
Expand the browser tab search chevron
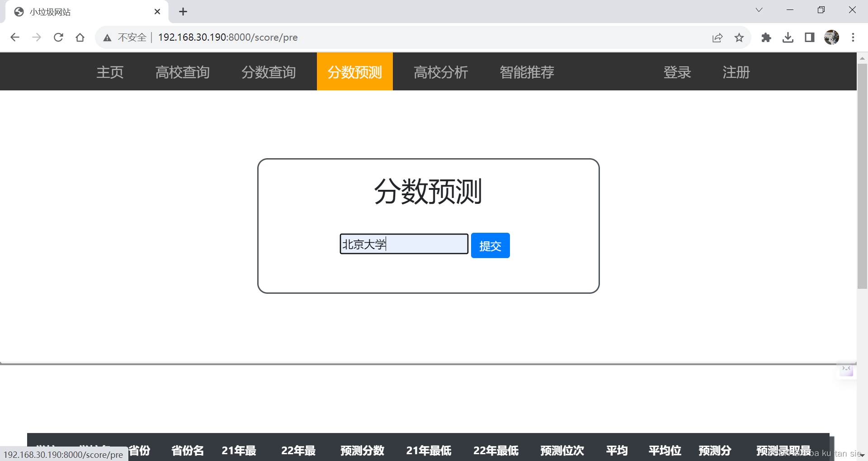(759, 9)
